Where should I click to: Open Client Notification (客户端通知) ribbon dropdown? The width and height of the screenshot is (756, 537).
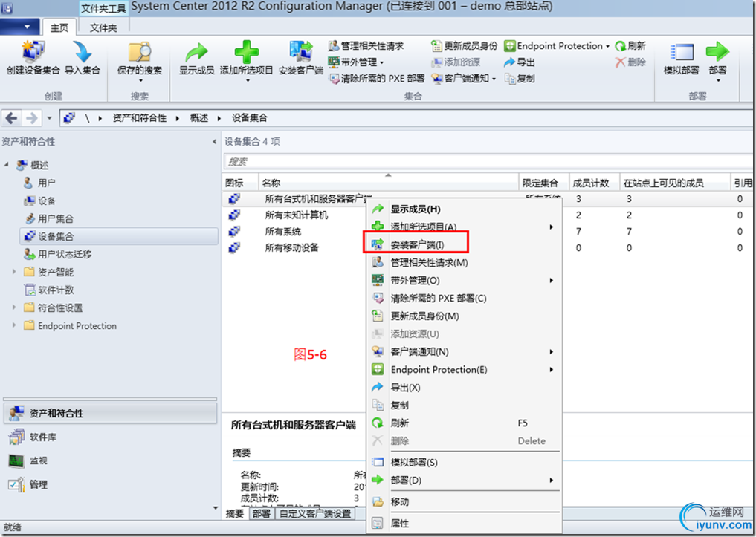click(x=464, y=79)
